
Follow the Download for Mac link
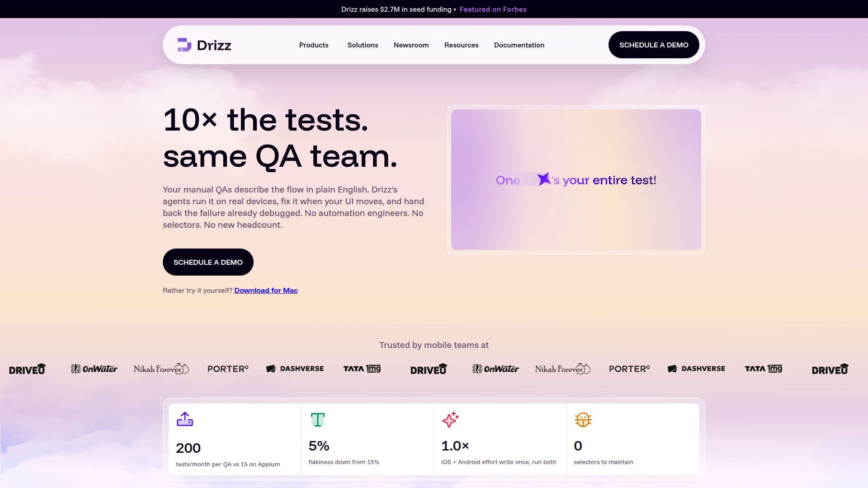click(x=266, y=290)
